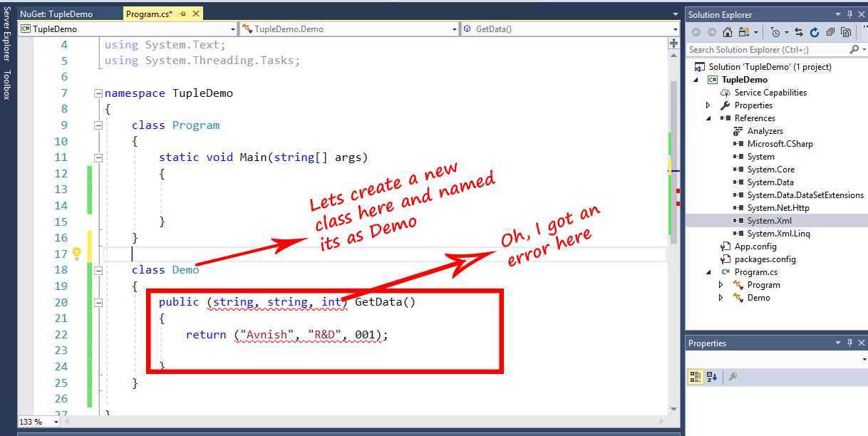Show All Files in Solution Explorer
The image size is (868, 436).
[x=845, y=32]
